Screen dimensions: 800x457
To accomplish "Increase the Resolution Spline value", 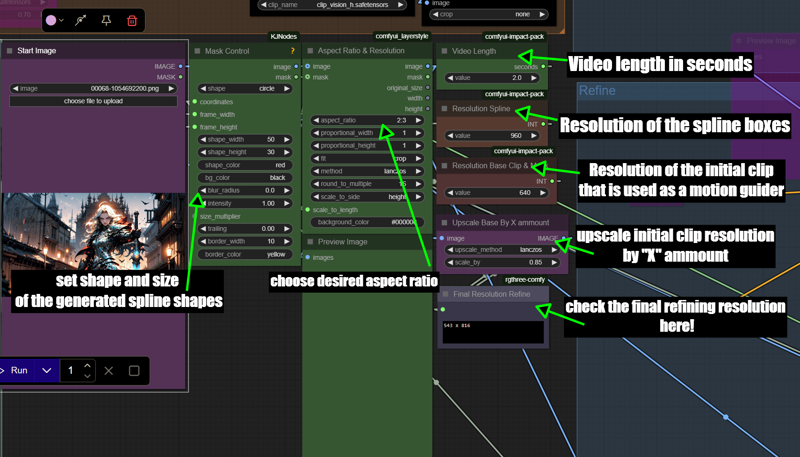I will point(534,136).
